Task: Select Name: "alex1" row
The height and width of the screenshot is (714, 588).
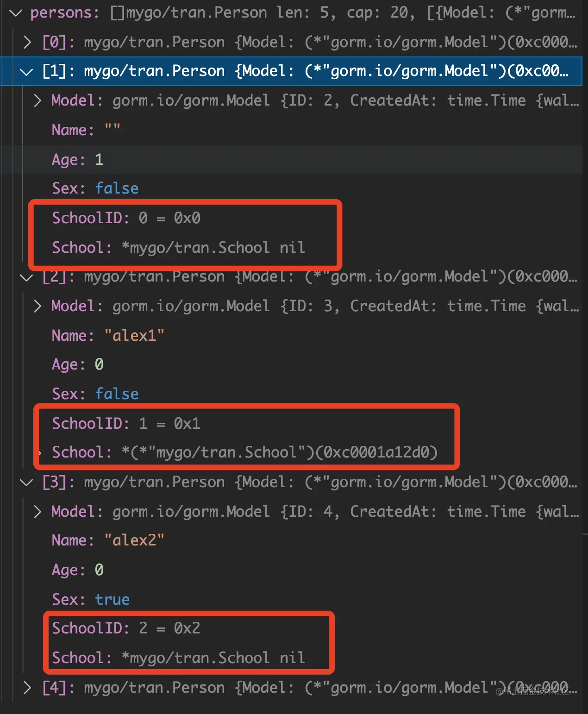Action: [292, 335]
